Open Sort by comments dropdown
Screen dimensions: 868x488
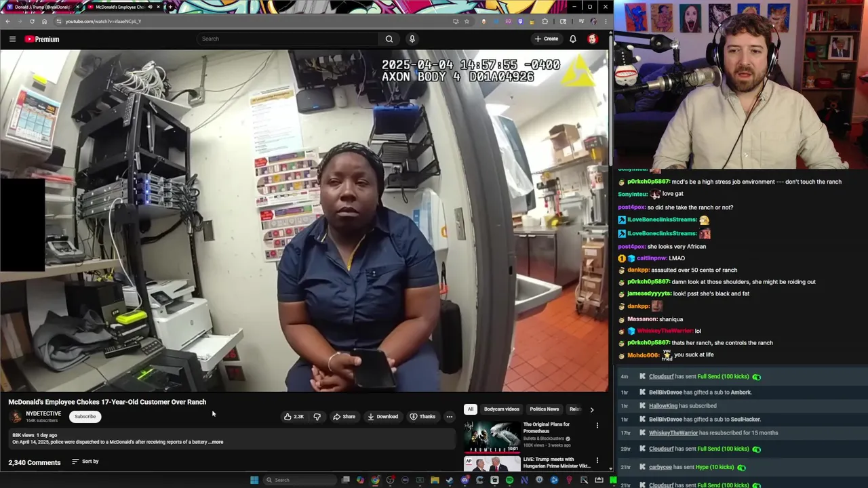tap(85, 462)
